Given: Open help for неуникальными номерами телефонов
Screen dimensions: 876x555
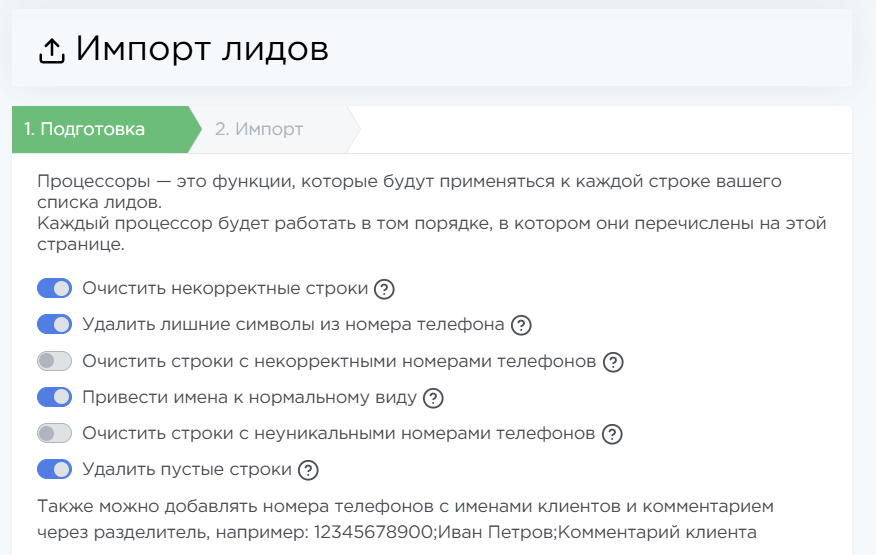Looking at the screenshot, I should click(612, 434).
